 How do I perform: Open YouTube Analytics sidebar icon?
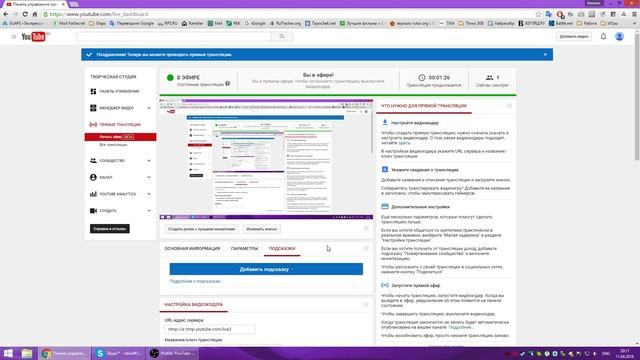[x=93, y=194]
